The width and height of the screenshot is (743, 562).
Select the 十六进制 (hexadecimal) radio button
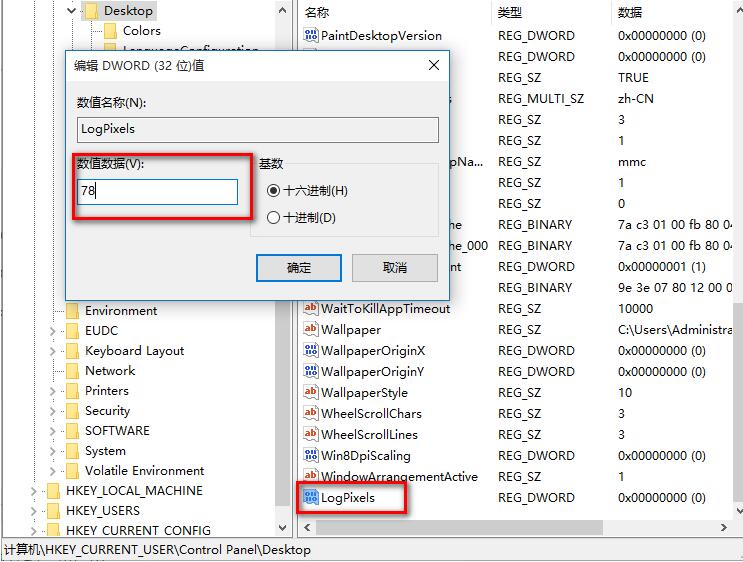point(274,191)
